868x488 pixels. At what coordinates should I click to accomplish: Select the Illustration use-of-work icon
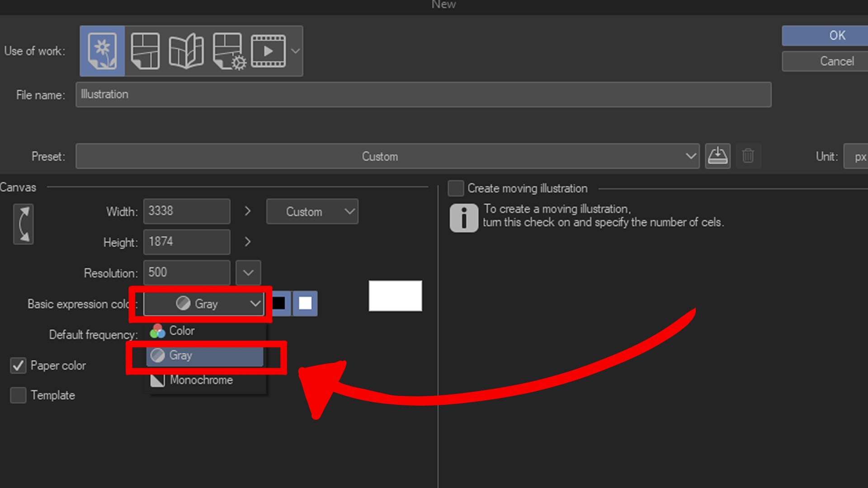click(102, 51)
